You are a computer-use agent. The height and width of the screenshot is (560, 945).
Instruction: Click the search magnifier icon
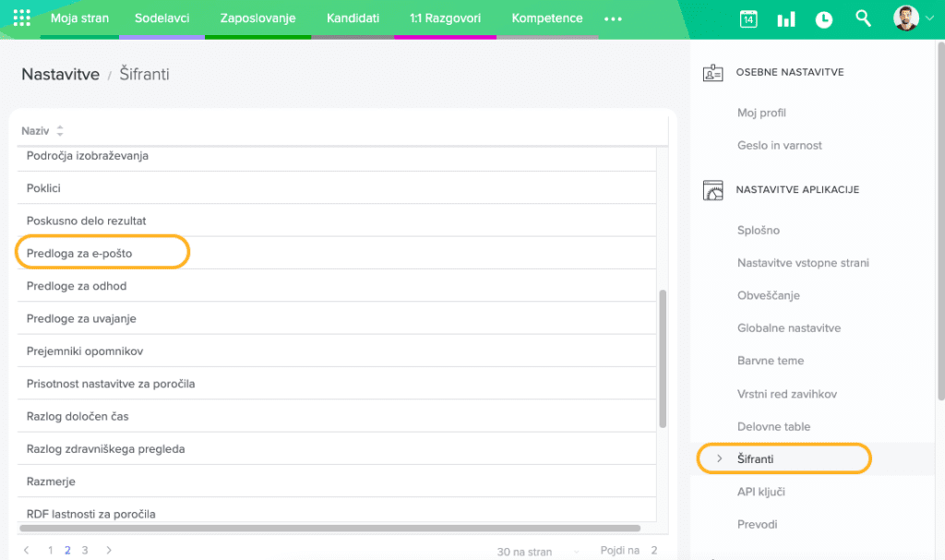pyautogui.click(x=863, y=18)
